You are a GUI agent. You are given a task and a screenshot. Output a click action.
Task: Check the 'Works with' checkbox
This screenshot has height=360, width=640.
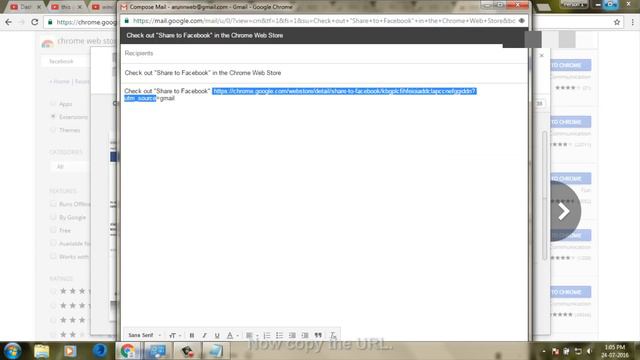pos(53,256)
